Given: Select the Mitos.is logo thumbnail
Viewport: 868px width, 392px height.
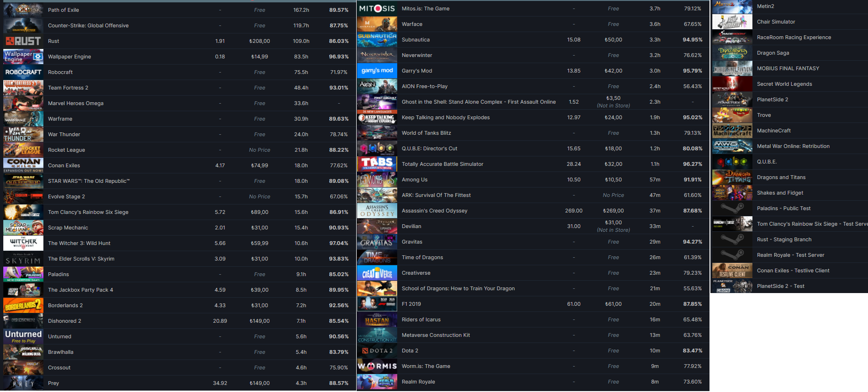Looking at the screenshot, I should click(x=377, y=8).
